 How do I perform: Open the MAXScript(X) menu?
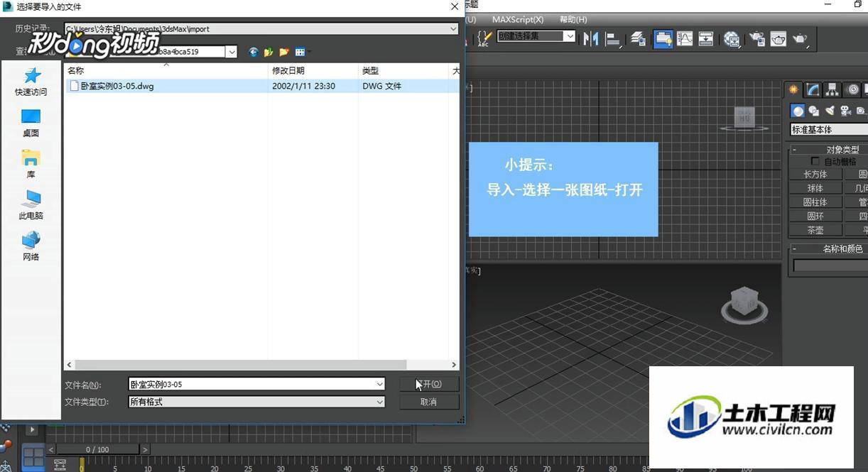[518, 20]
